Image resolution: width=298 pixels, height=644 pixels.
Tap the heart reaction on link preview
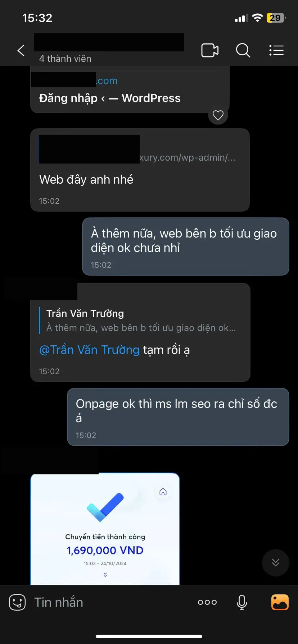[218, 115]
